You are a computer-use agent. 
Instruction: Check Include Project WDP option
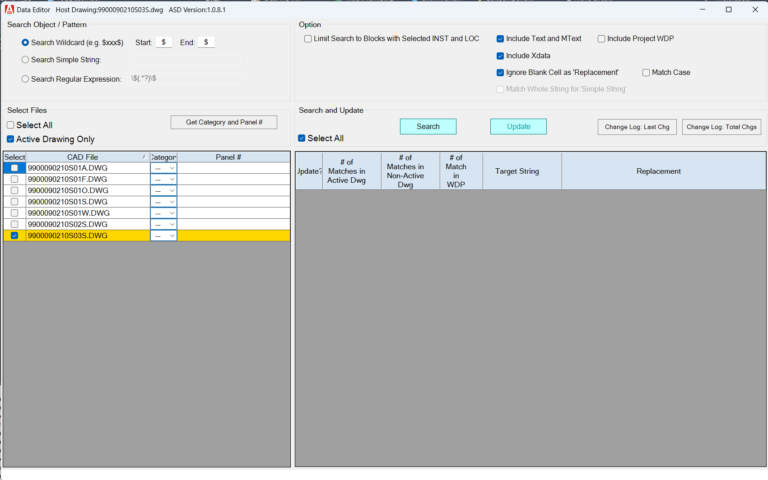(602, 39)
